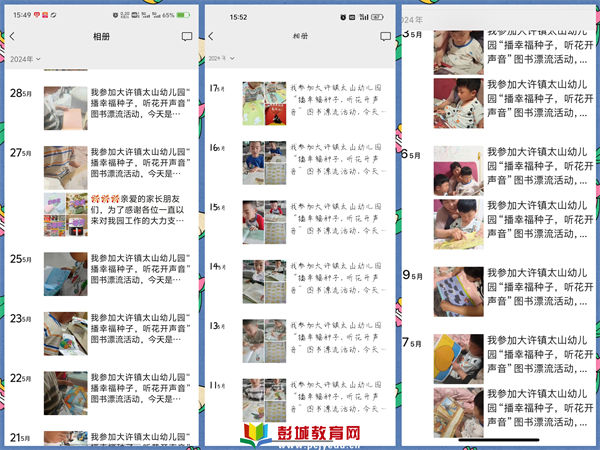Open the 11 May four-photo thumbnail
600x450 pixels.
click(264, 400)
